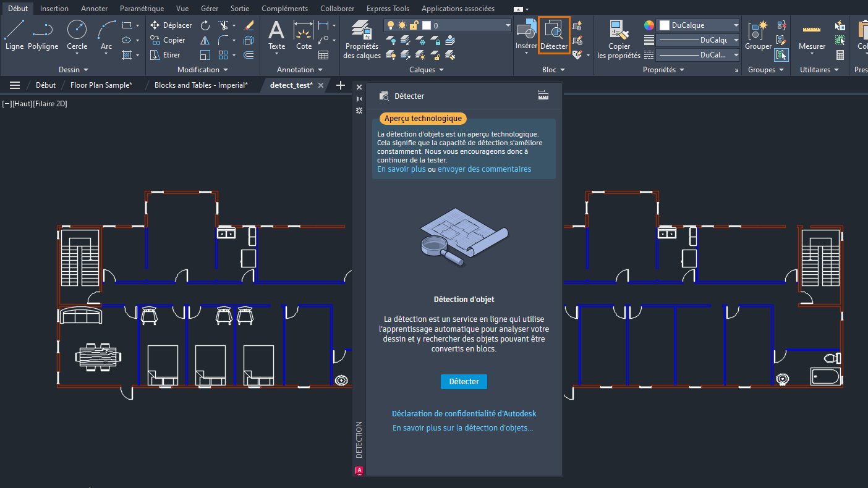Screen dimensions: 868x488
Task: Insert a table from the Annotation panel
Action: tap(323, 55)
